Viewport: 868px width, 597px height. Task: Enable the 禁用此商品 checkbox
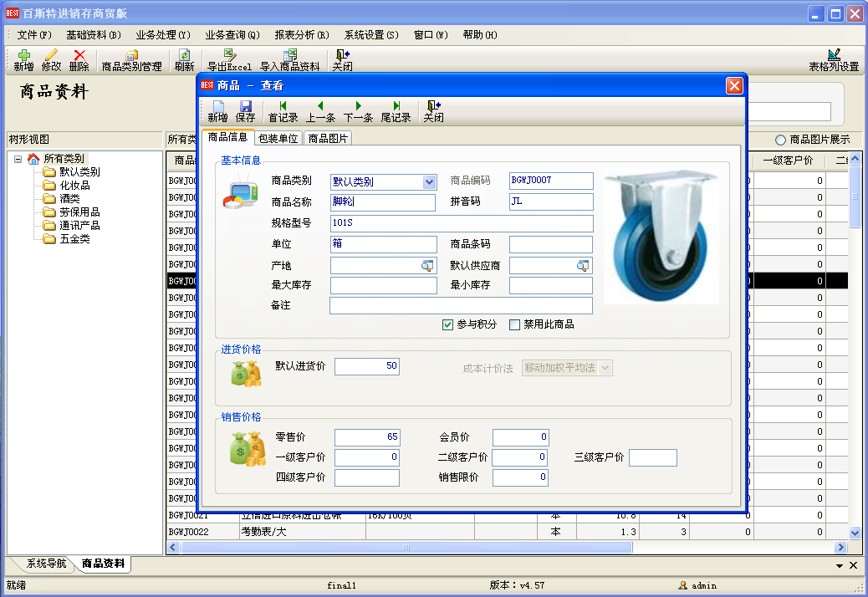514,324
